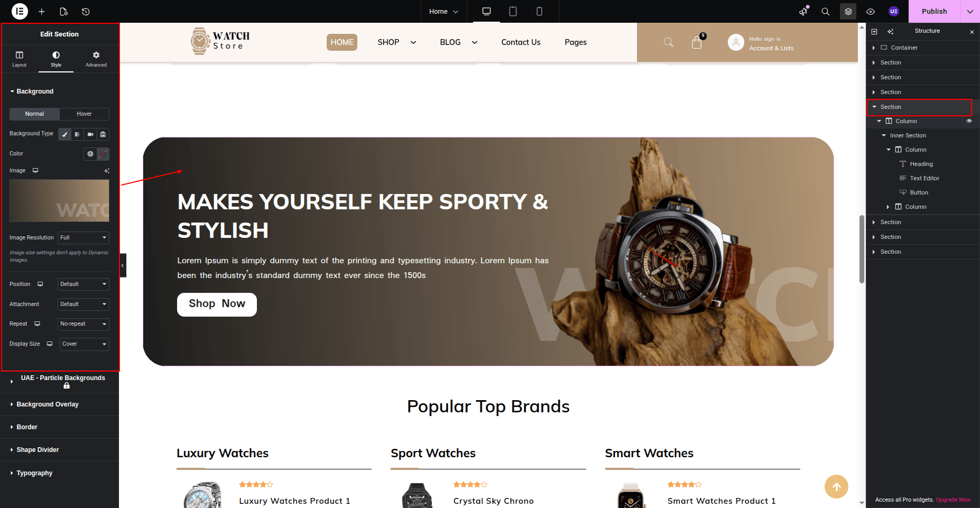Select the gradient background type

coord(77,134)
